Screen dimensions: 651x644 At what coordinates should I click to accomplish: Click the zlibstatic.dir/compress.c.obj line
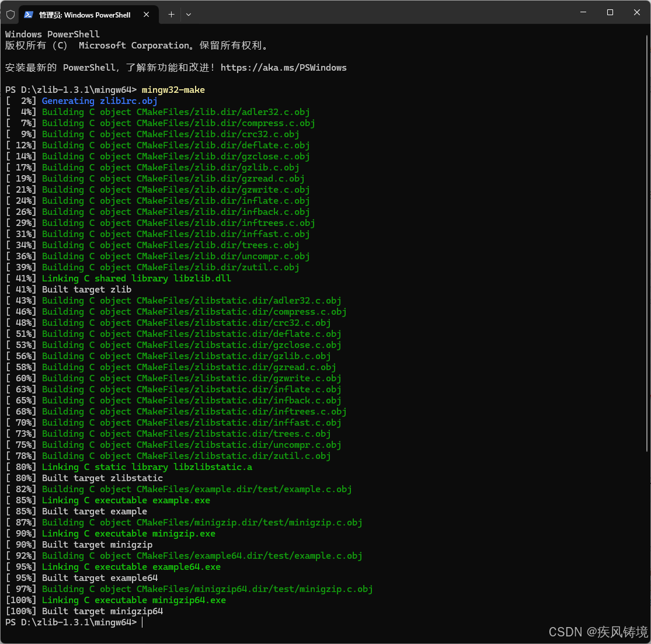coord(176,312)
